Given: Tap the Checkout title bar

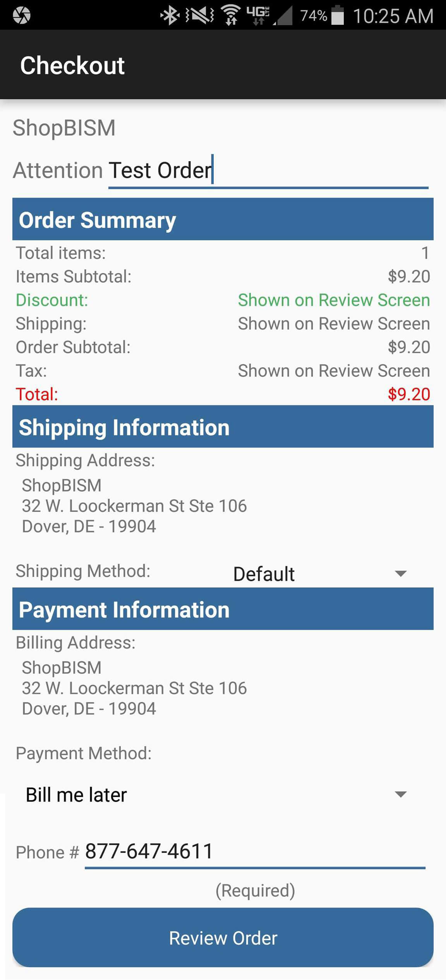Looking at the screenshot, I should click(x=223, y=65).
